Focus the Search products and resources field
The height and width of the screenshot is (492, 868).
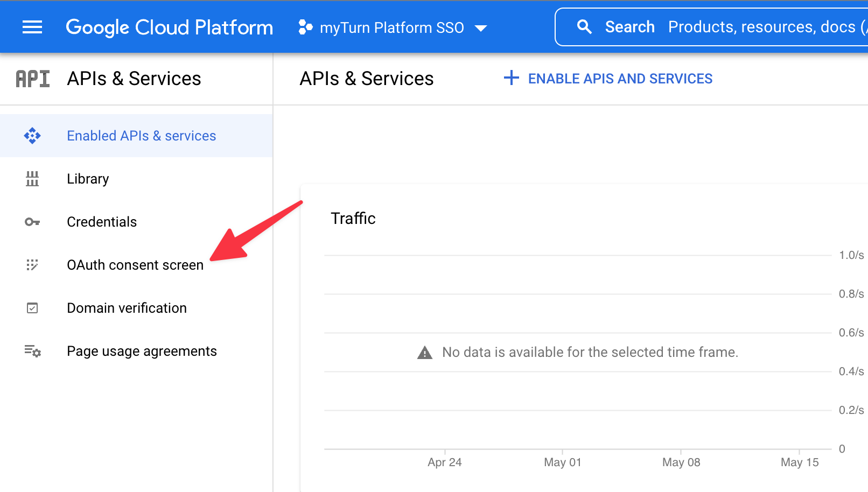coord(712,27)
